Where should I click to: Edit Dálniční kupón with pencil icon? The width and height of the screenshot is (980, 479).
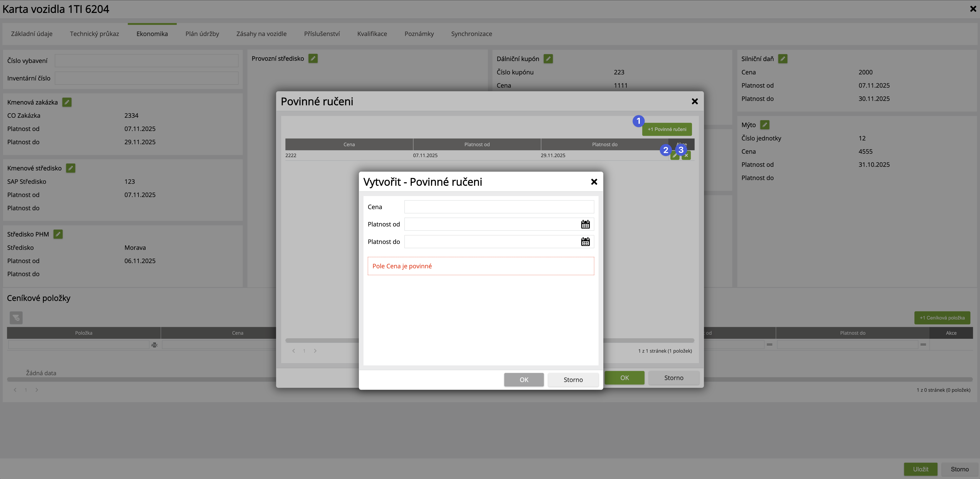(548, 59)
